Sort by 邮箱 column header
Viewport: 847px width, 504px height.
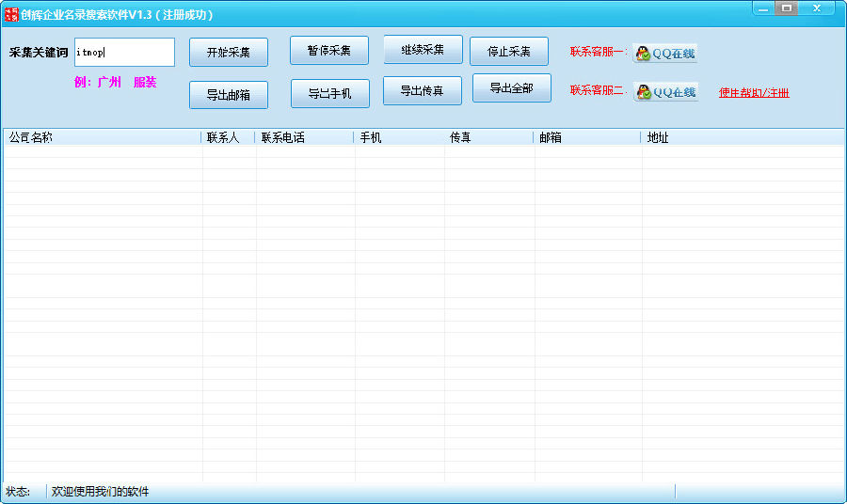point(587,137)
